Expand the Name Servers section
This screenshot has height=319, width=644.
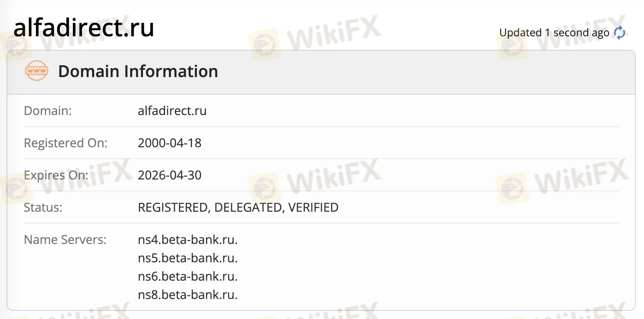tap(65, 239)
